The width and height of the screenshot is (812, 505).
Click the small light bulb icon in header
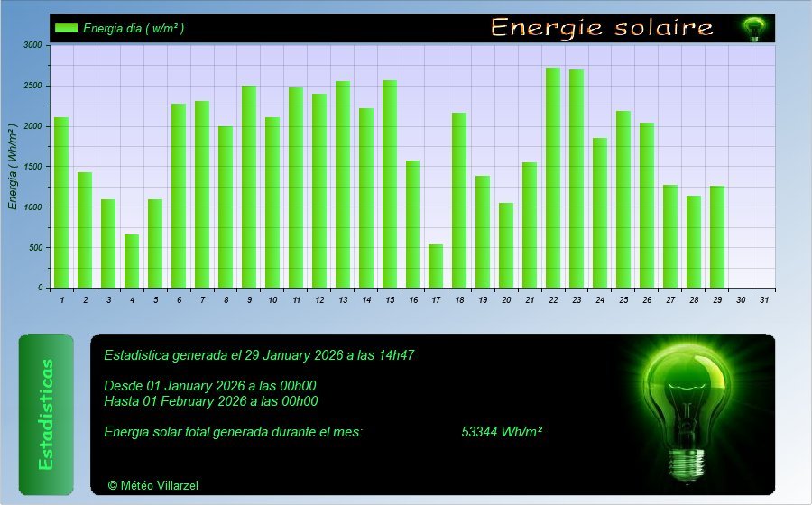pyautogui.click(x=752, y=29)
